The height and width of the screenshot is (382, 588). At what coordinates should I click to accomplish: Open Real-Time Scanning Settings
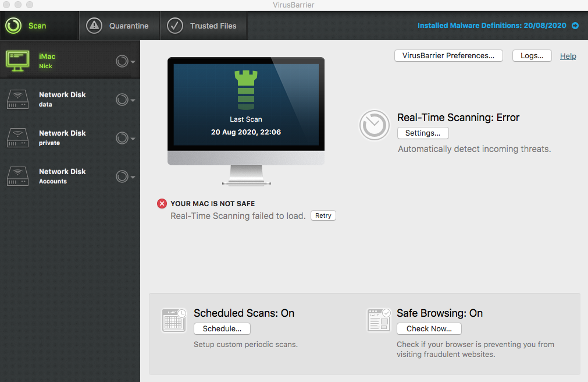(x=423, y=133)
